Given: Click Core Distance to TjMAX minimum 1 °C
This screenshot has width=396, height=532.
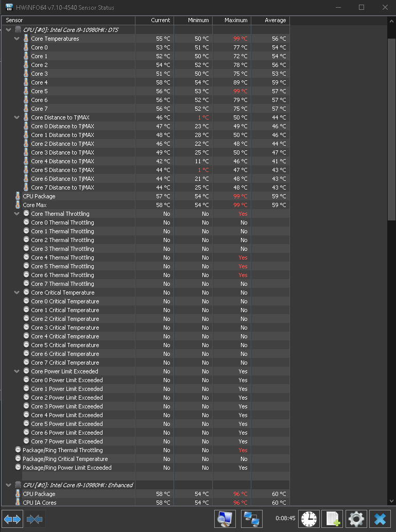Looking at the screenshot, I should (x=203, y=117).
